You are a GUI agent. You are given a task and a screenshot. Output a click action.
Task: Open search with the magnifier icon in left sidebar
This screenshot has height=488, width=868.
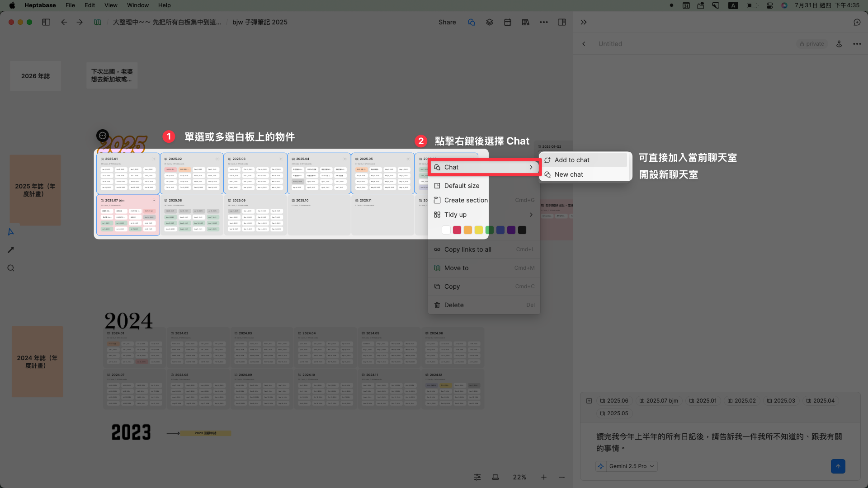click(x=10, y=267)
